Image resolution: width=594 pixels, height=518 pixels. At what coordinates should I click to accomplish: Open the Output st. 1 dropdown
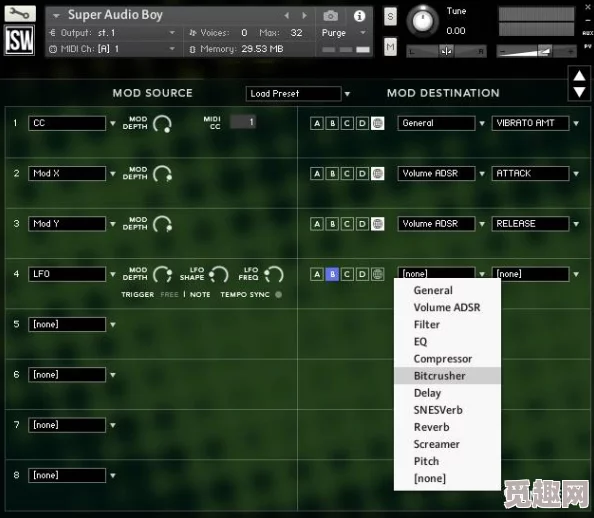[112, 33]
